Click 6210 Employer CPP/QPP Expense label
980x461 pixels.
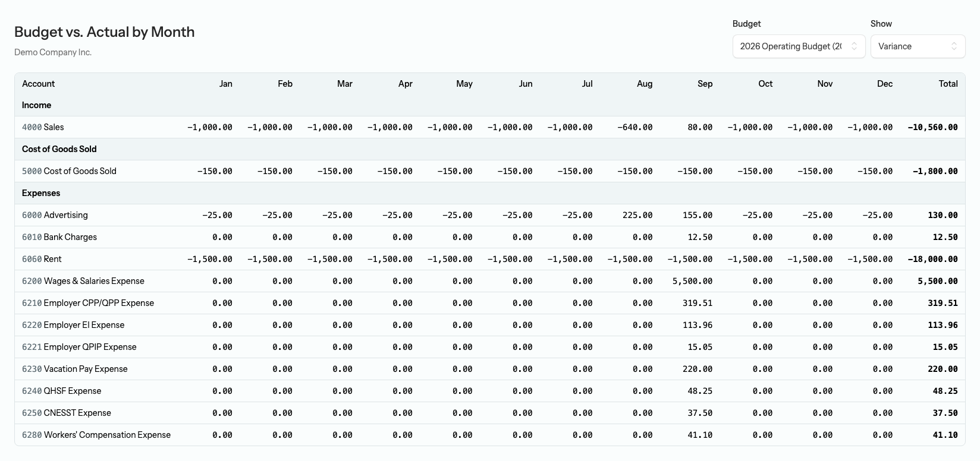(x=88, y=303)
